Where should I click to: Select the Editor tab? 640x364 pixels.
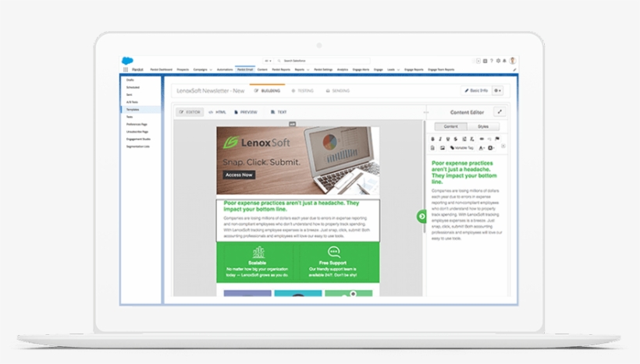(190, 112)
